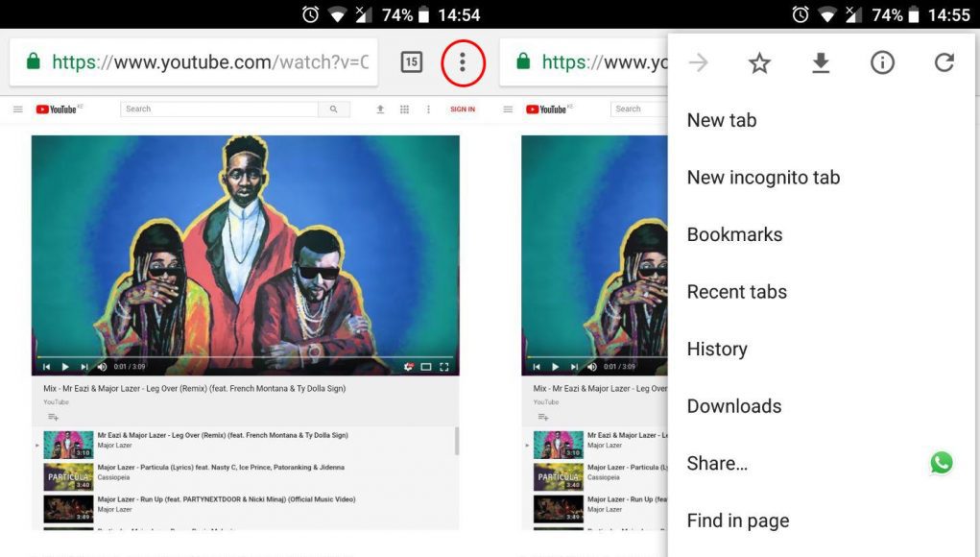Tap the 14:55 clock in right status bar

[948, 15]
